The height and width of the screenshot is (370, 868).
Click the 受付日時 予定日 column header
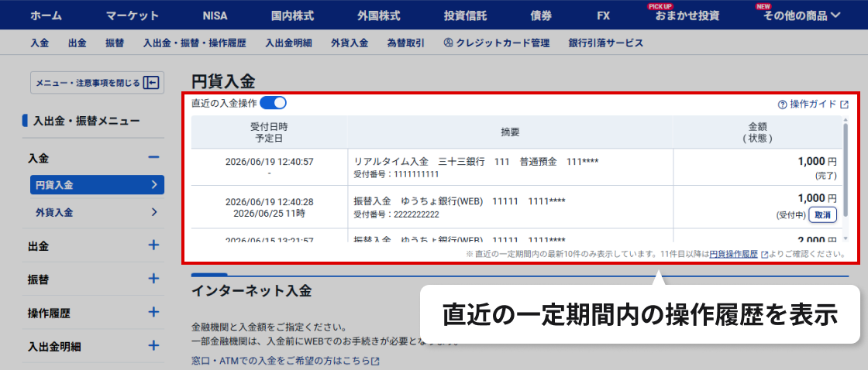coord(270,132)
